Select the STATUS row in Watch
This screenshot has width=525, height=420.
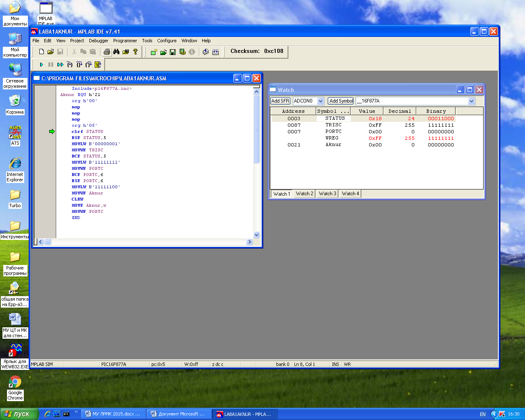tap(363, 119)
